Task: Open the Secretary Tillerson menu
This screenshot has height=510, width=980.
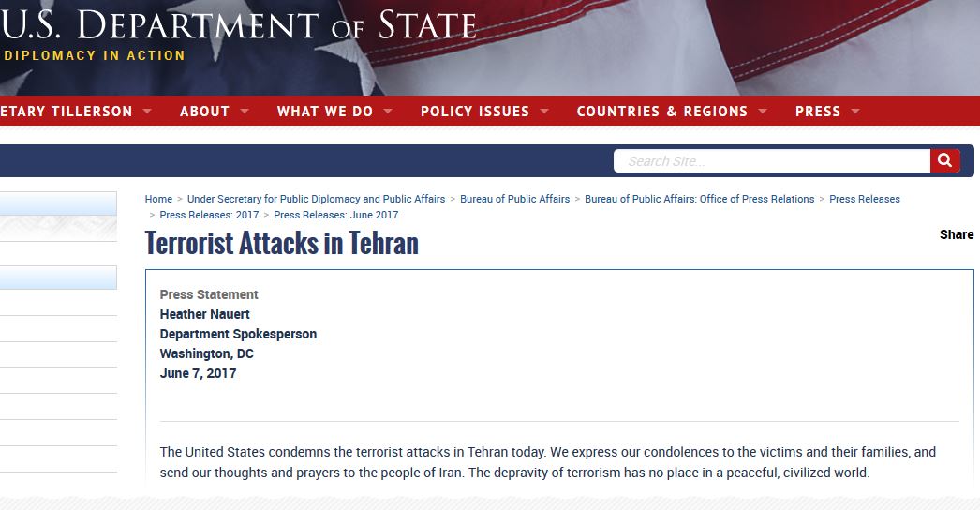Action: point(67,112)
